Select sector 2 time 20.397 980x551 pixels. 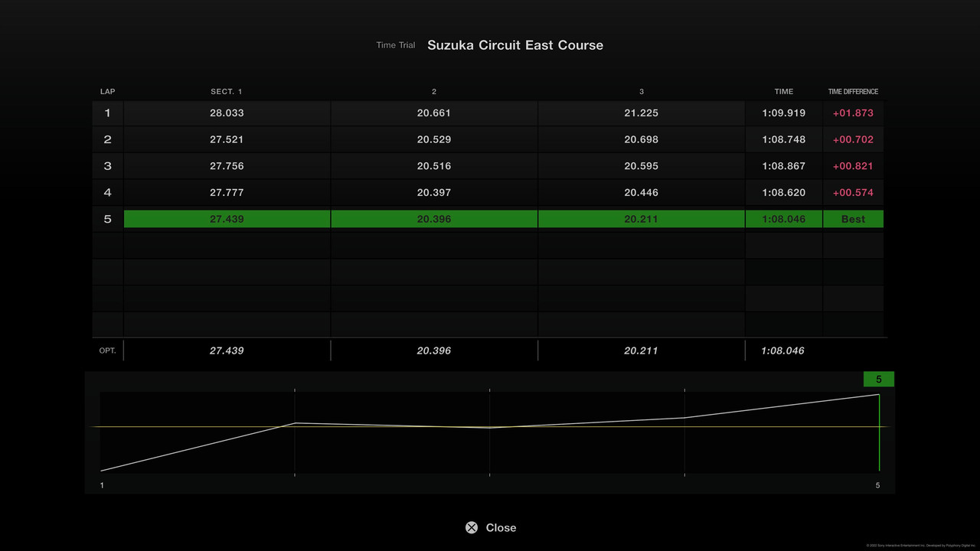[x=434, y=192]
